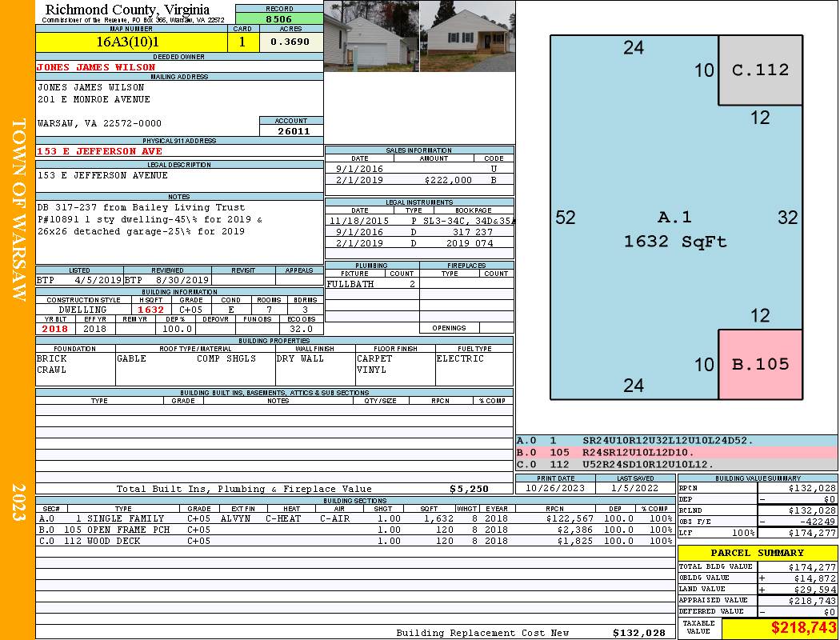Screen dimensions: 840x640
Task: Open the garage photo thumbnail
Action: pyautogui.click(x=371, y=36)
